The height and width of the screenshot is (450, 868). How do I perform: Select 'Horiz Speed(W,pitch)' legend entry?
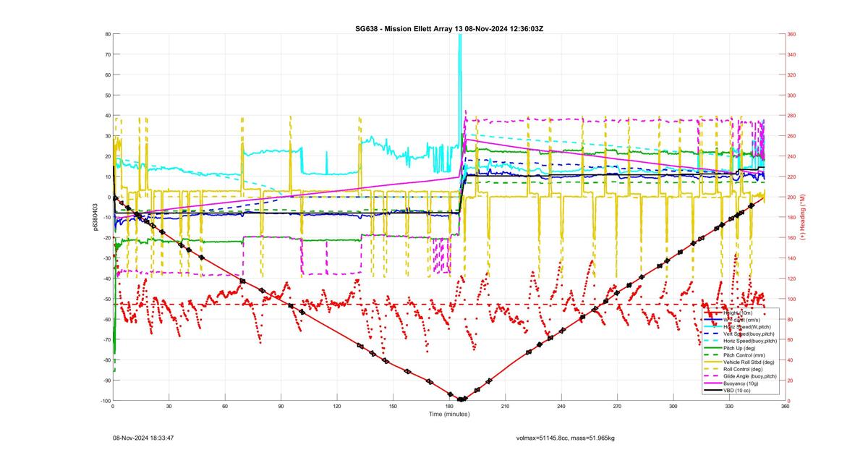pyautogui.click(x=739, y=326)
